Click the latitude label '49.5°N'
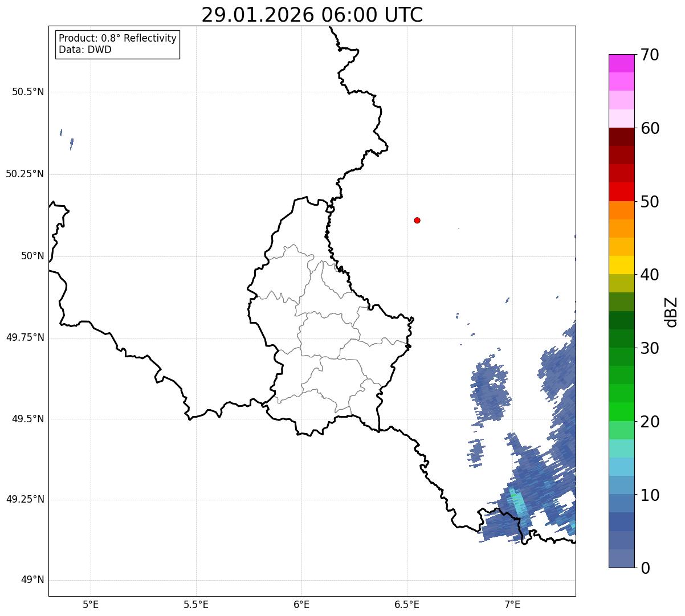This screenshot has width=685, height=616. tap(28, 419)
